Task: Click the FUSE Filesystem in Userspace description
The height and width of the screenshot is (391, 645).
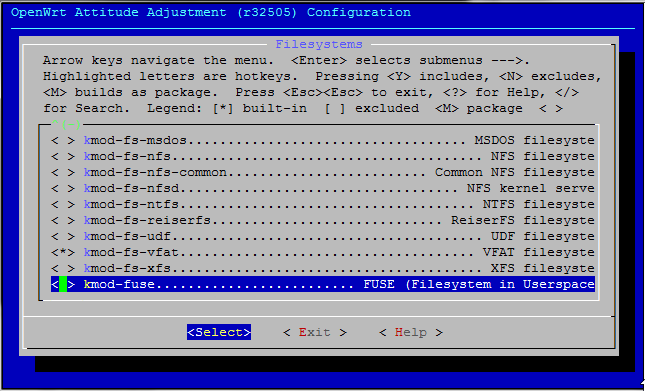Action: [x=479, y=285]
